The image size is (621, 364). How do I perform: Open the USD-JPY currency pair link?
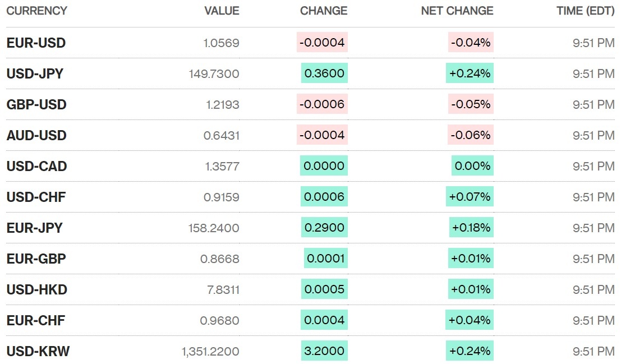pos(35,73)
